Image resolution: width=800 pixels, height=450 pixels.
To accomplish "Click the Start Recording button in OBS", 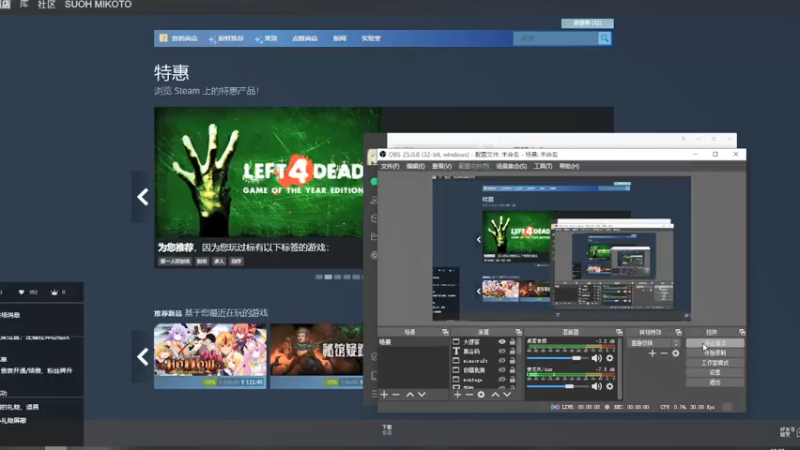I will (x=715, y=353).
